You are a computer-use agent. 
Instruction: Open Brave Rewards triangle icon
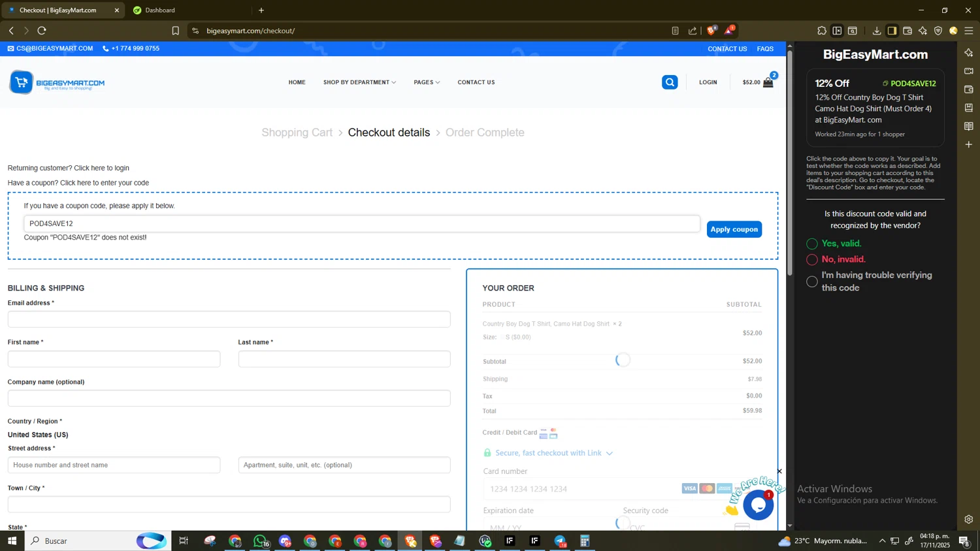coord(729,31)
